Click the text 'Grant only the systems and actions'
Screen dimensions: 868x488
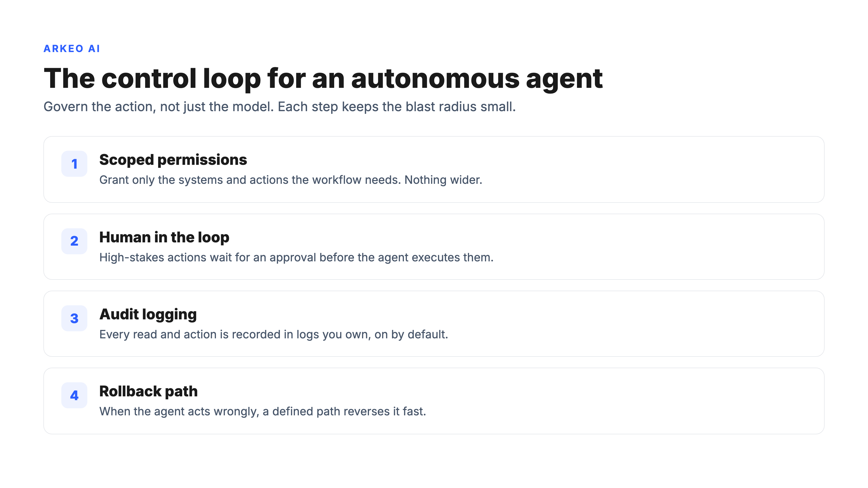point(194,180)
